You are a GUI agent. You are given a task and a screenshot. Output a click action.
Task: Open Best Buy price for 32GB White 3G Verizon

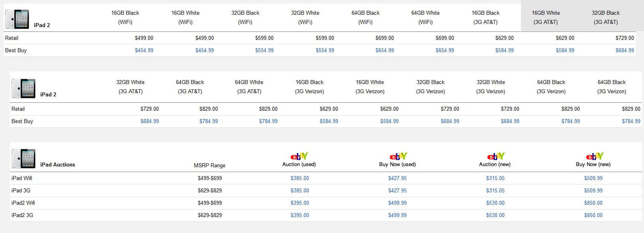510,121
